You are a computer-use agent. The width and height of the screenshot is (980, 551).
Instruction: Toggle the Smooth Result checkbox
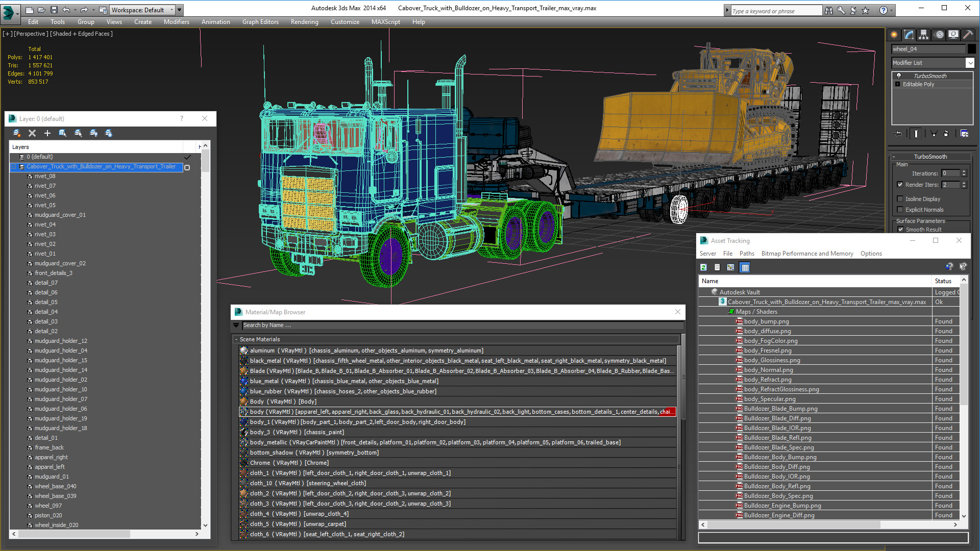point(901,230)
